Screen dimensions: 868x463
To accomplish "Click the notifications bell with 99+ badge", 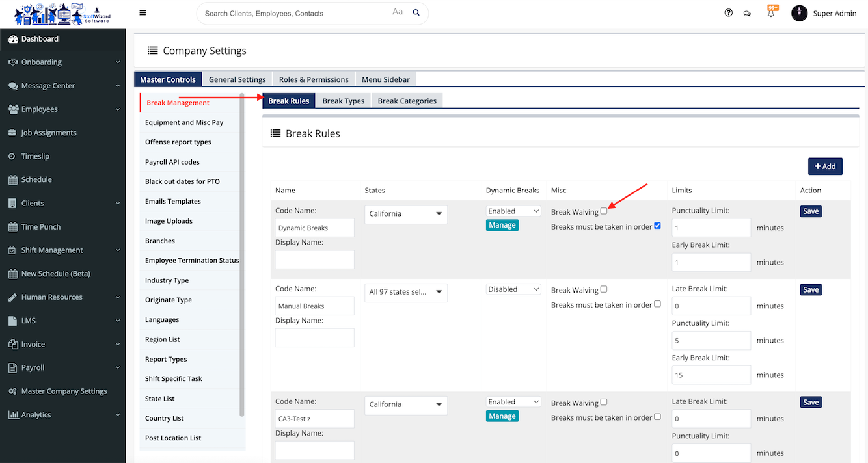I will point(771,12).
